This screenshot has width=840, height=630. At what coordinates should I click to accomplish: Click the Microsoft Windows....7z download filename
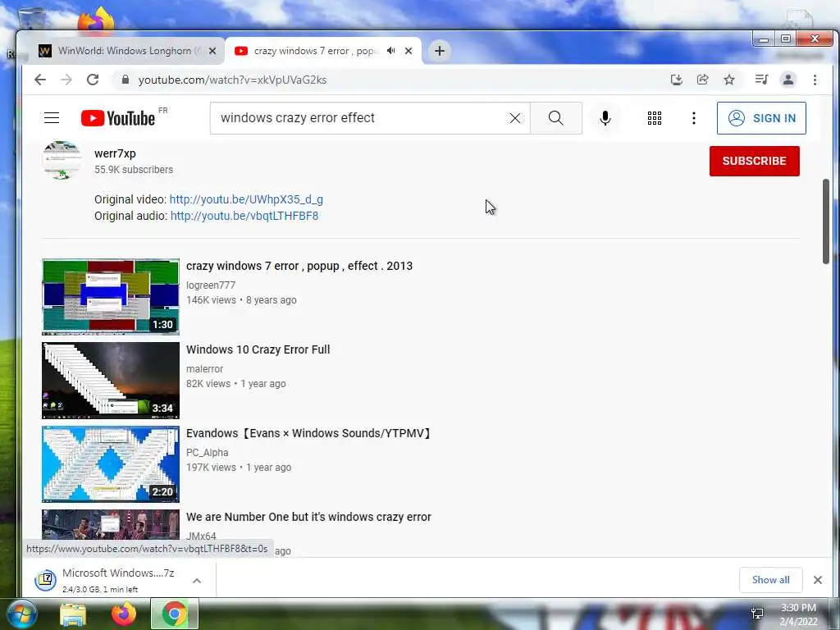tap(118, 573)
